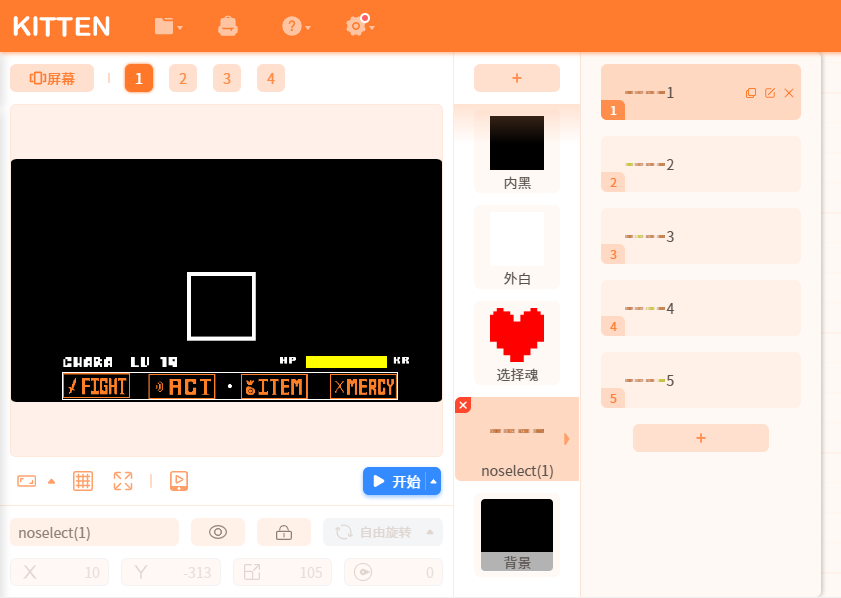Switch to screen tab 2
841x598 pixels.
click(183, 78)
